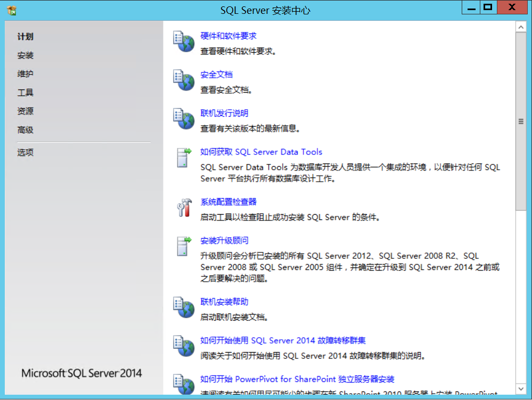Click the 联机发行说明 icon

(183, 119)
